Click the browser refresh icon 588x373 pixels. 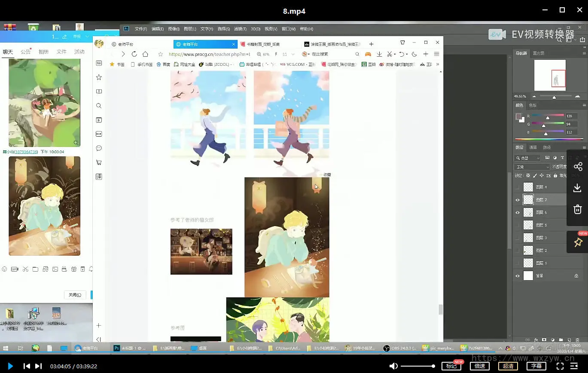134,54
